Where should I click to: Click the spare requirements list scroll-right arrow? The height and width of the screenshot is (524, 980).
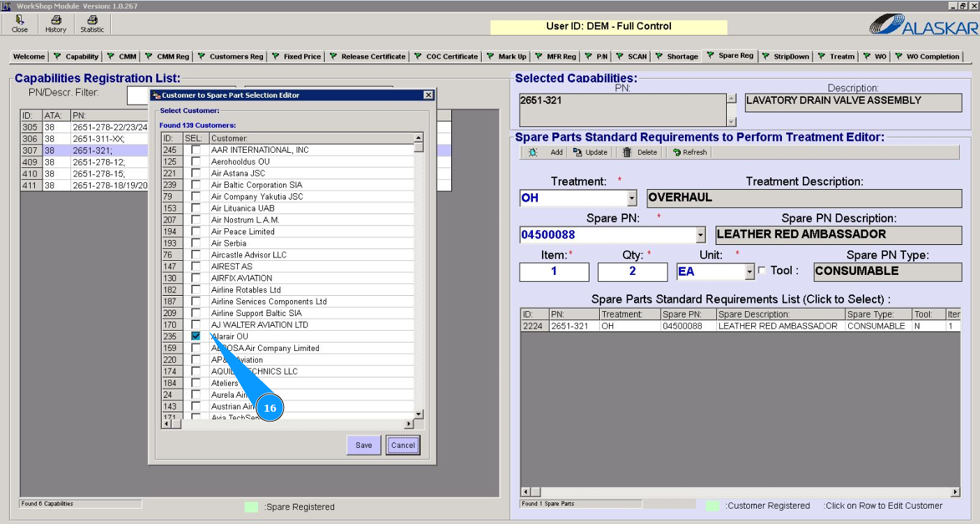(x=956, y=492)
